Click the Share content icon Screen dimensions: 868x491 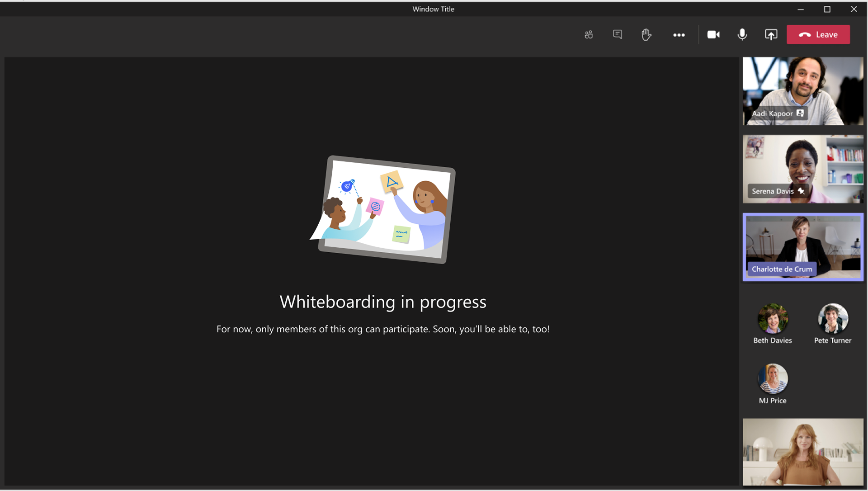click(x=771, y=35)
